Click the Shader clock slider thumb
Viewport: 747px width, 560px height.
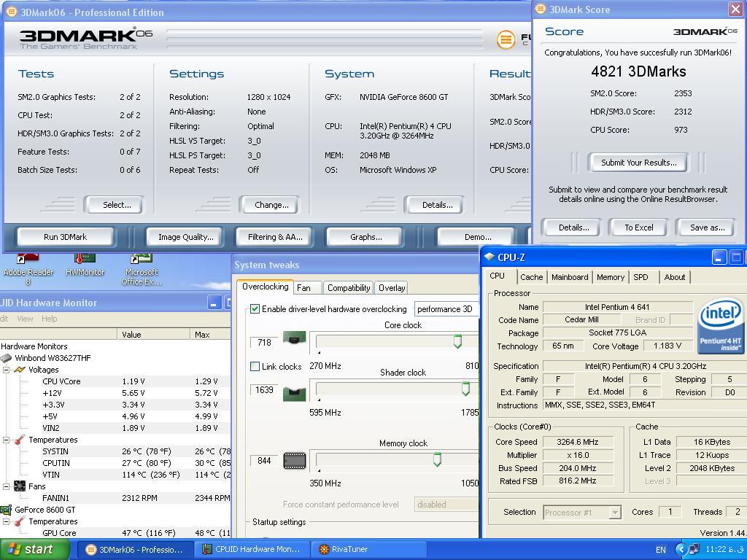[x=465, y=389]
